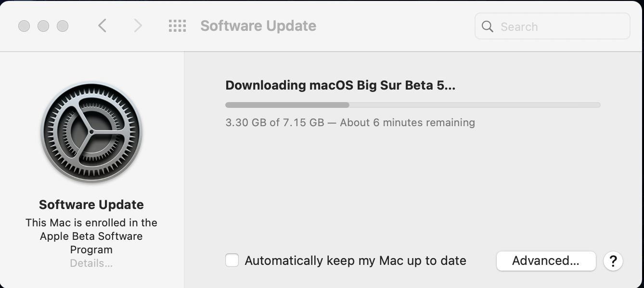The image size is (644, 288).
Task: Click the large Software Update gear icon
Action: (x=91, y=132)
